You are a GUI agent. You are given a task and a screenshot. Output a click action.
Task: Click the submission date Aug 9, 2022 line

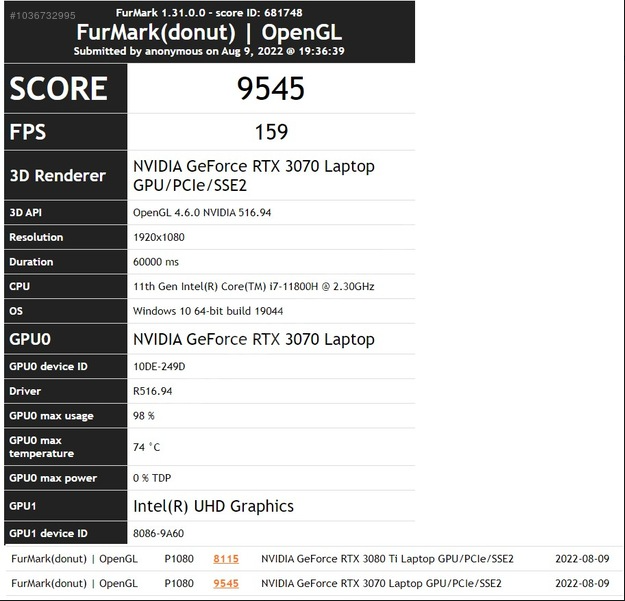[209, 51]
